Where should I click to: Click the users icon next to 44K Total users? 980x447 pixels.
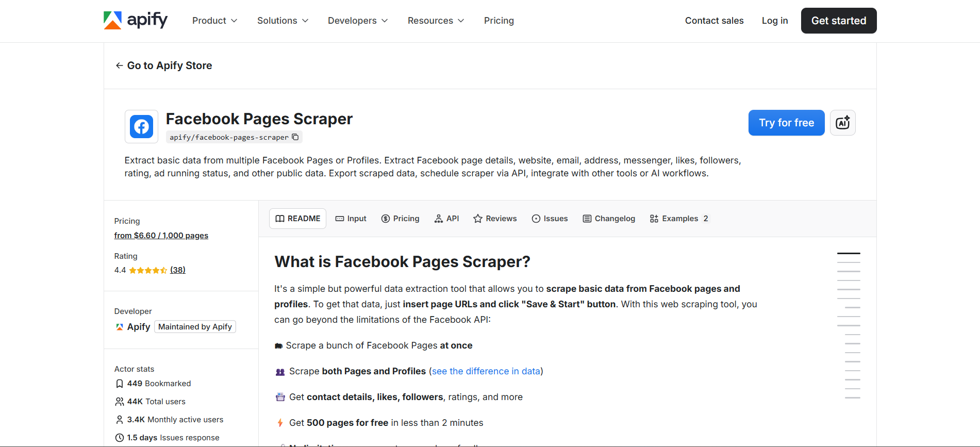click(120, 402)
